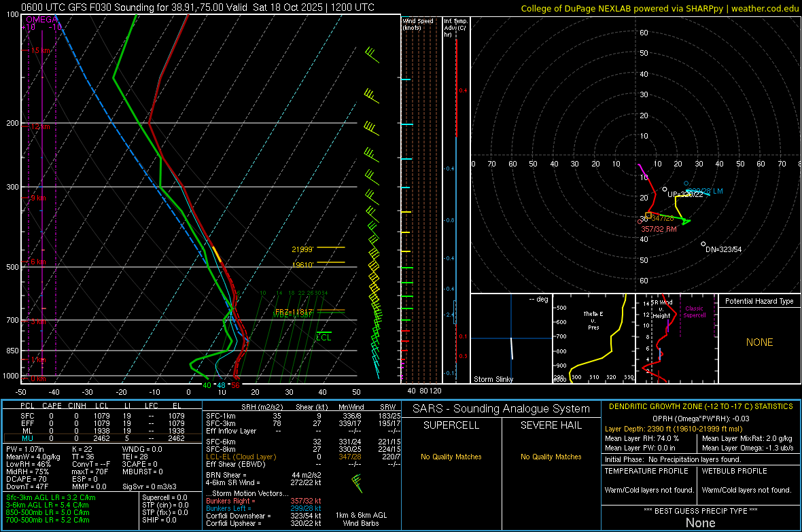Click the 'Mean Layer RH: 74.0 %' value
Image resolution: width=802 pixels, height=532 pixels.
click(x=642, y=438)
